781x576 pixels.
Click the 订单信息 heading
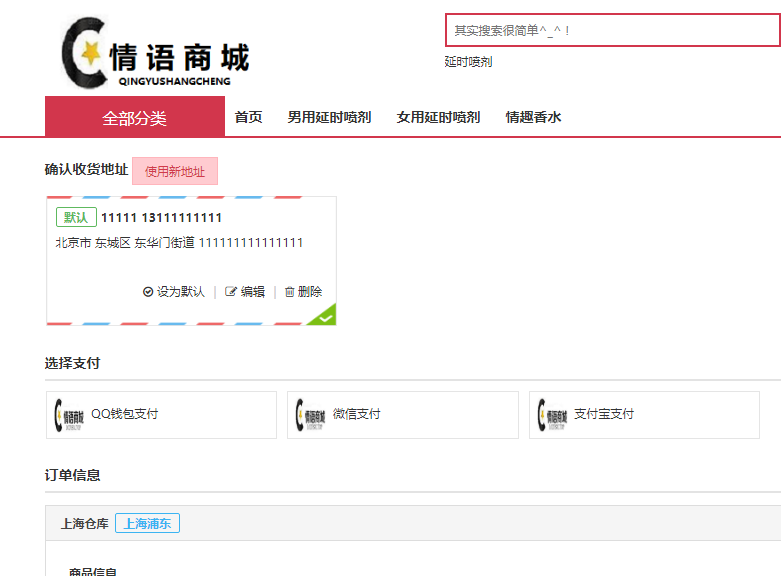(72, 475)
